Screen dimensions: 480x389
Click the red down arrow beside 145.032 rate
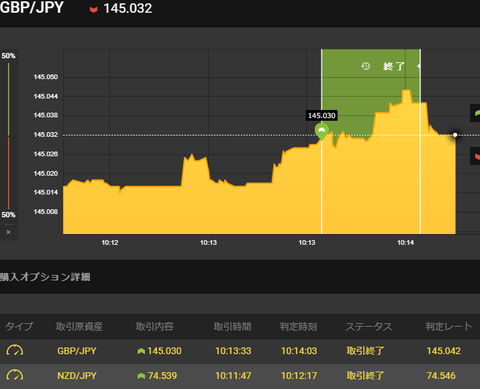94,10
